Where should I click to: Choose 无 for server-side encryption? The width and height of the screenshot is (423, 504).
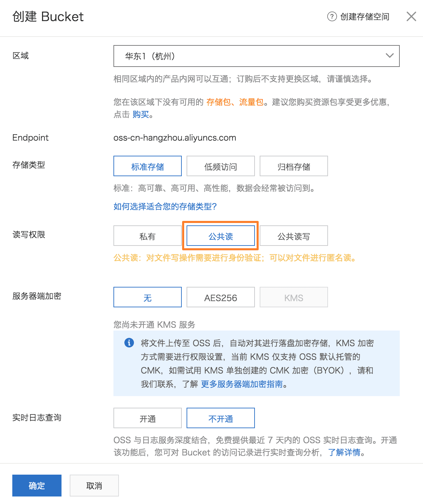[x=148, y=298]
